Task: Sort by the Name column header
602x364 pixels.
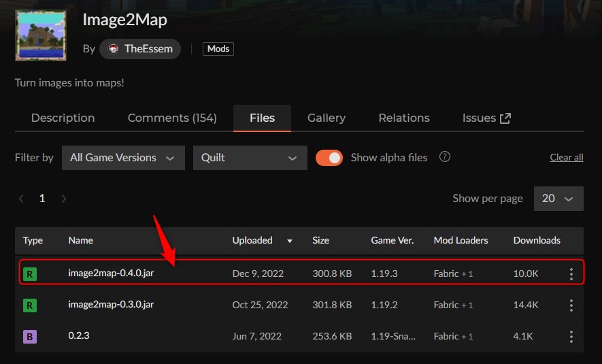Action: coord(81,240)
